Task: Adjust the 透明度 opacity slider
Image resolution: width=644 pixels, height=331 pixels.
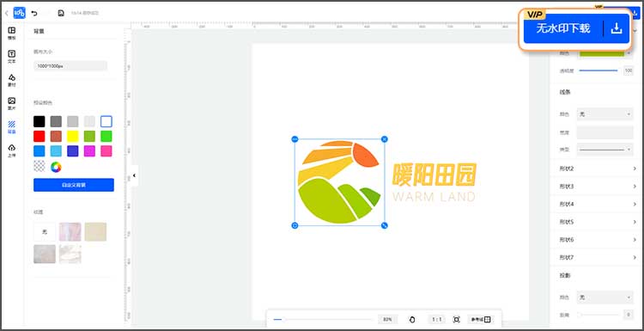Action: 598,70
